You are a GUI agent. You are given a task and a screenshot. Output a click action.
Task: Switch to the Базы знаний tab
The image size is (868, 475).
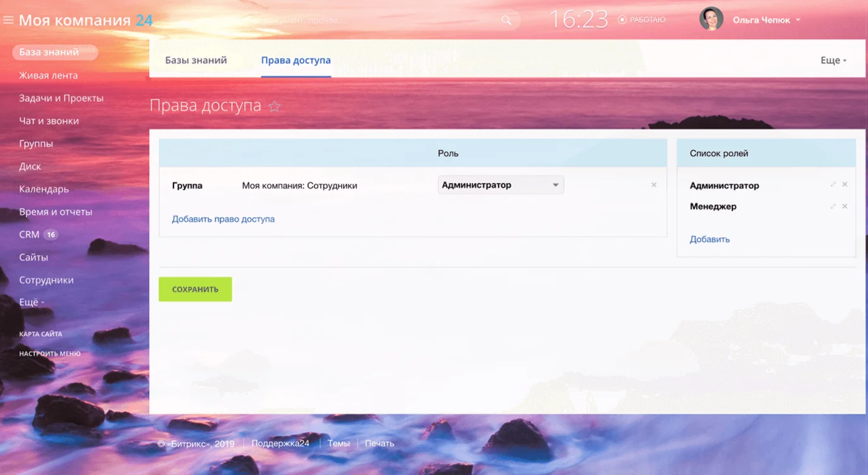click(196, 60)
